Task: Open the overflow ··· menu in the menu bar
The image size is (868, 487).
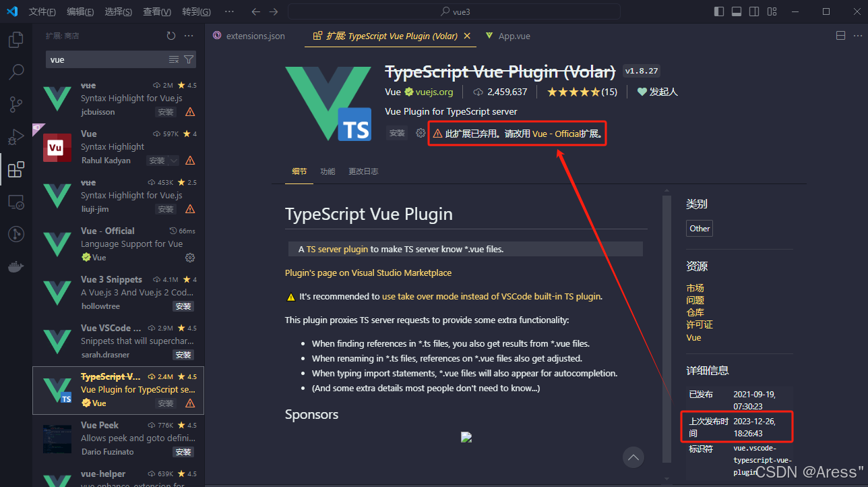Action: [x=229, y=11]
